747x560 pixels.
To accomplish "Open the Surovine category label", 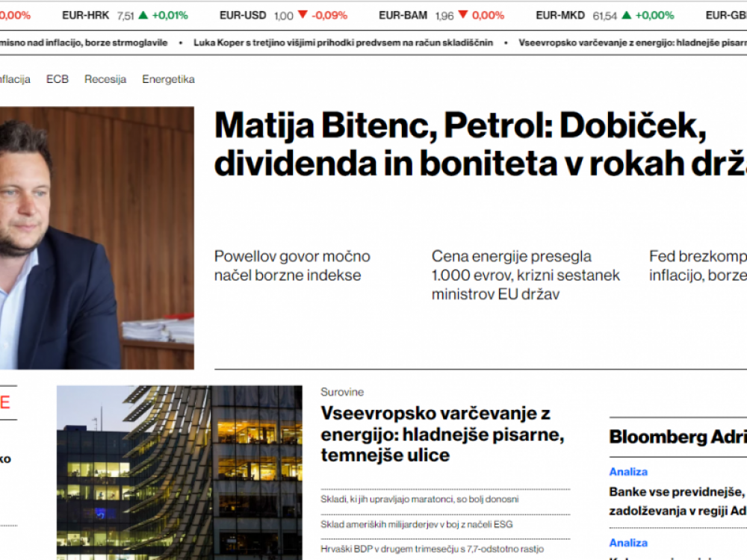I will [x=342, y=392].
